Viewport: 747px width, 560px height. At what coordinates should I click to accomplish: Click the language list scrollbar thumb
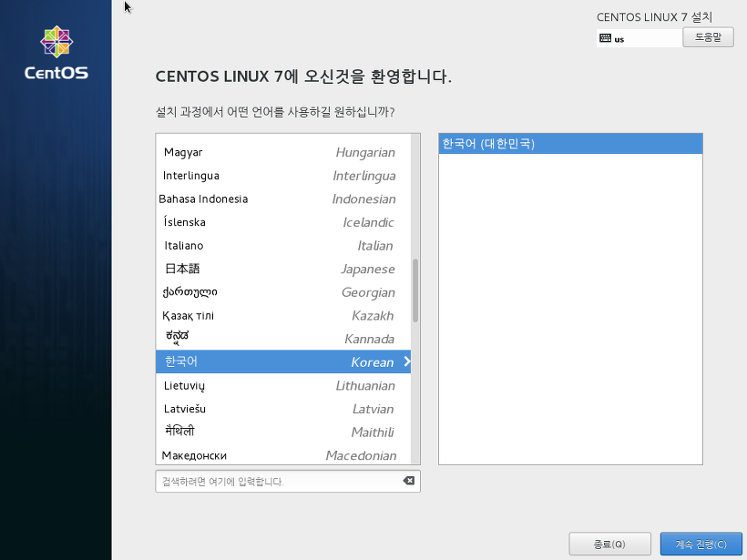point(415,290)
